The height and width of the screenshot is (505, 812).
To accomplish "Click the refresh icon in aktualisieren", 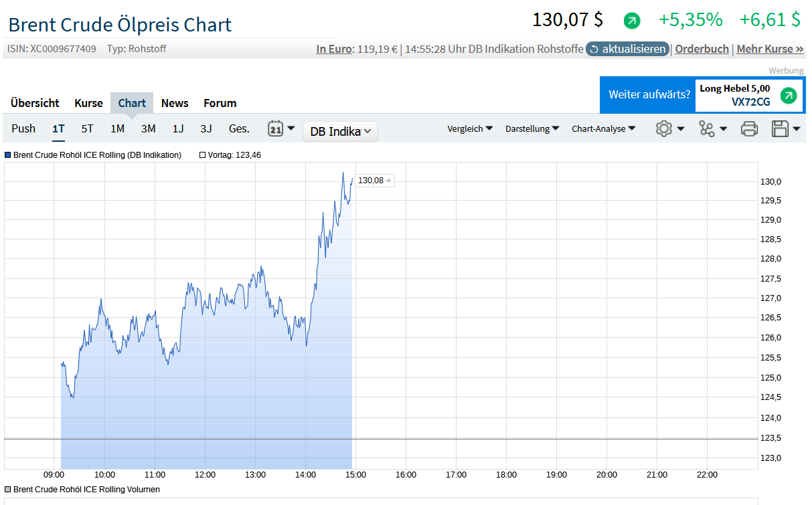I will pyautogui.click(x=593, y=49).
